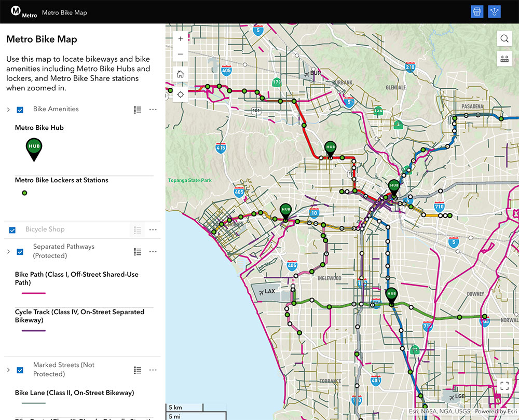519x420 pixels.
Task: Click the Metro logo
Action: tap(24, 12)
